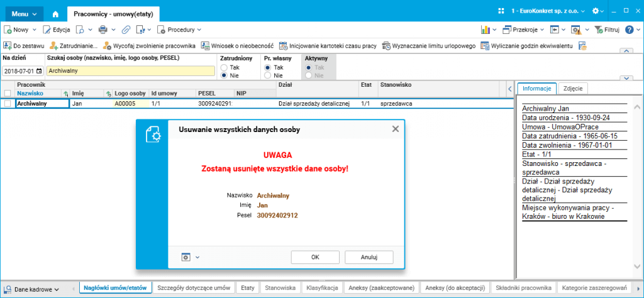
Task: Open company selector 1 - EuroKonkret dropdown
Action: 548,11
